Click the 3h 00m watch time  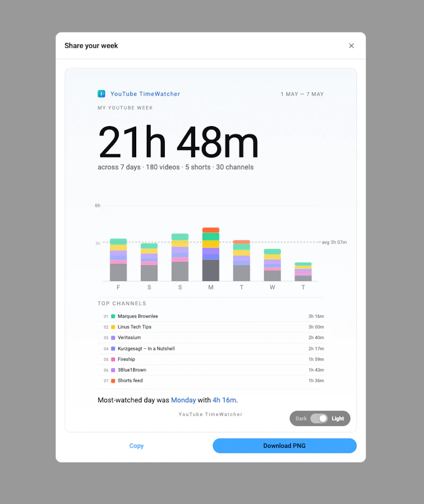316,327
